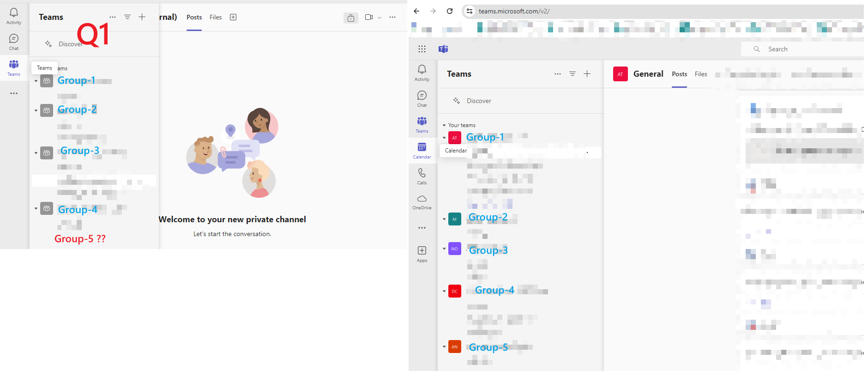The height and width of the screenshot is (371, 868).
Task: Click filter icon in browser Teams panel
Action: (573, 74)
